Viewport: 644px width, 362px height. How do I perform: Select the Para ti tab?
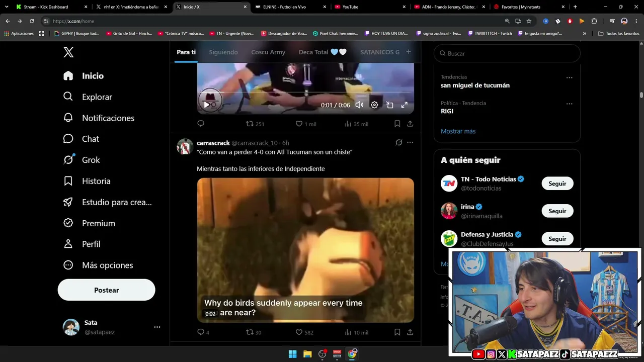(186, 52)
